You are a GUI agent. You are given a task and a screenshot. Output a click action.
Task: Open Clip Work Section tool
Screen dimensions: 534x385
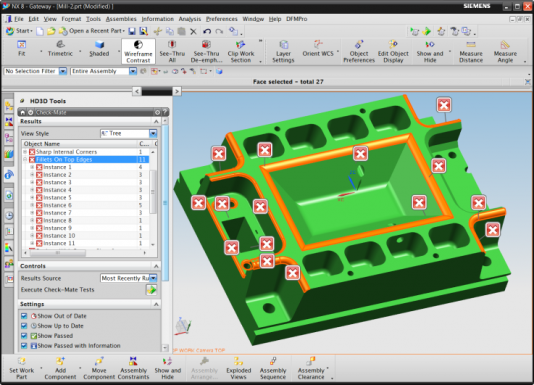point(241,51)
